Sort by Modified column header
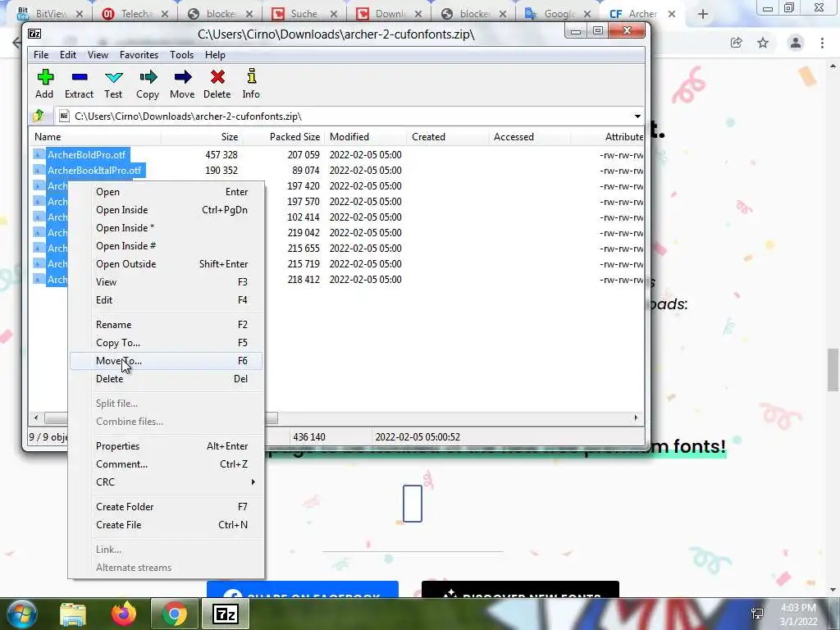This screenshot has width=840, height=630. pos(365,137)
